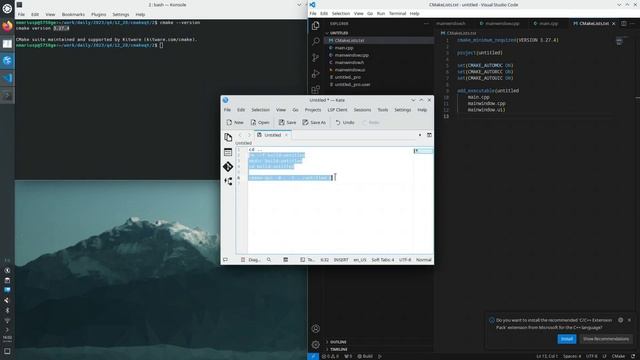Click the Install button in the notification

click(x=567, y=339)
